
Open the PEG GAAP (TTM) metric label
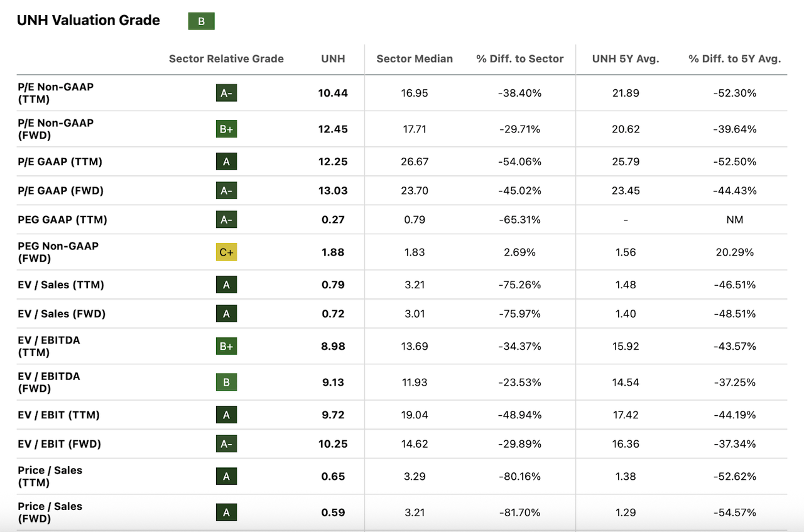[x=62, y=220]
